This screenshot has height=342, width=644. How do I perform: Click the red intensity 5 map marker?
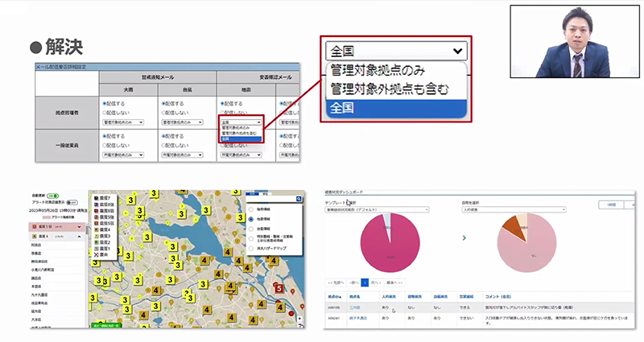pos(279,287)
